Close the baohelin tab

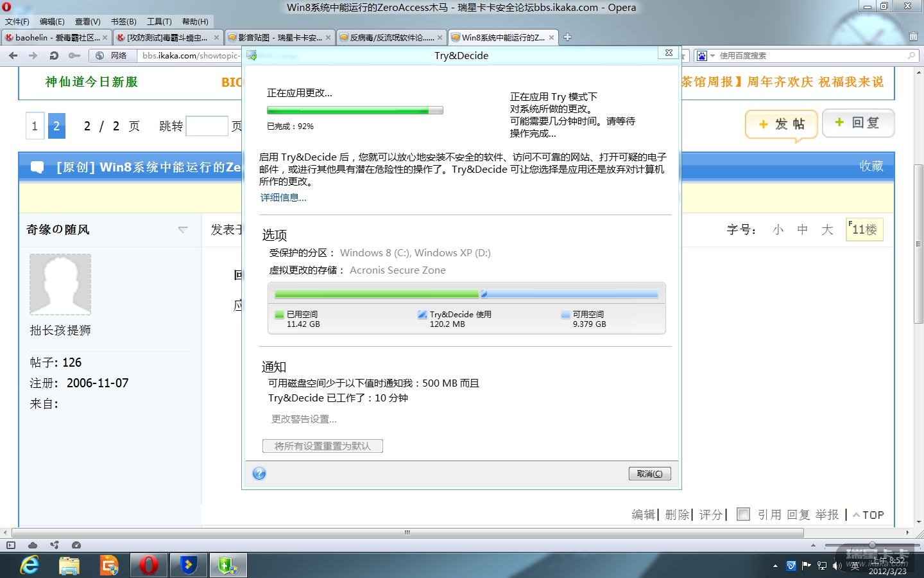click(x=105, y=37)
